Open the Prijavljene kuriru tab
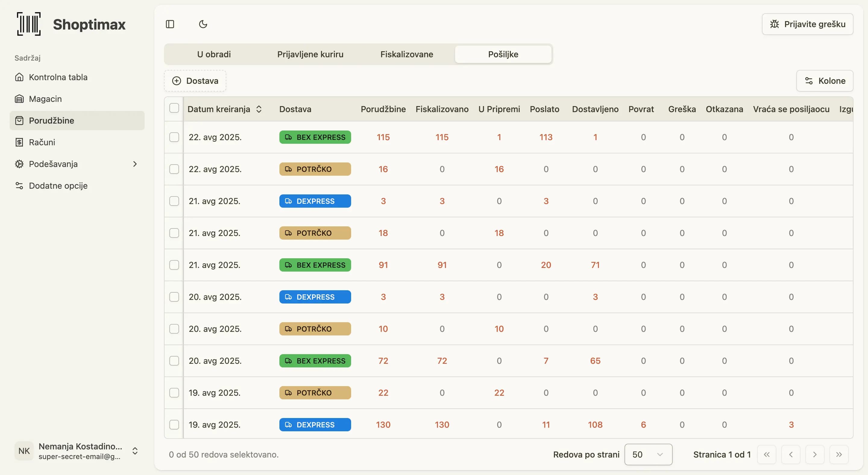The width and height of the screenshot is (868, 475). (x=310, y=54)
